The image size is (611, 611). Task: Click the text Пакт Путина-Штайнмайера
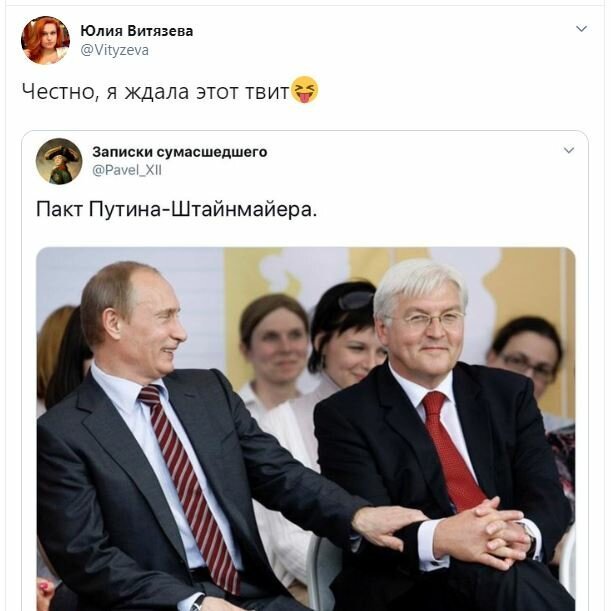177,209
